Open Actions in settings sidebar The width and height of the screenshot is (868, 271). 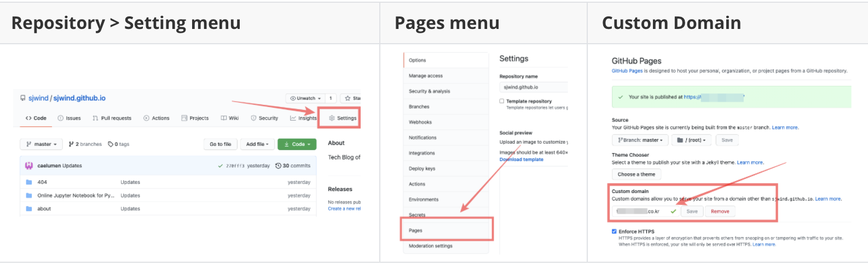pyautogui.click(x=445, y=184)
